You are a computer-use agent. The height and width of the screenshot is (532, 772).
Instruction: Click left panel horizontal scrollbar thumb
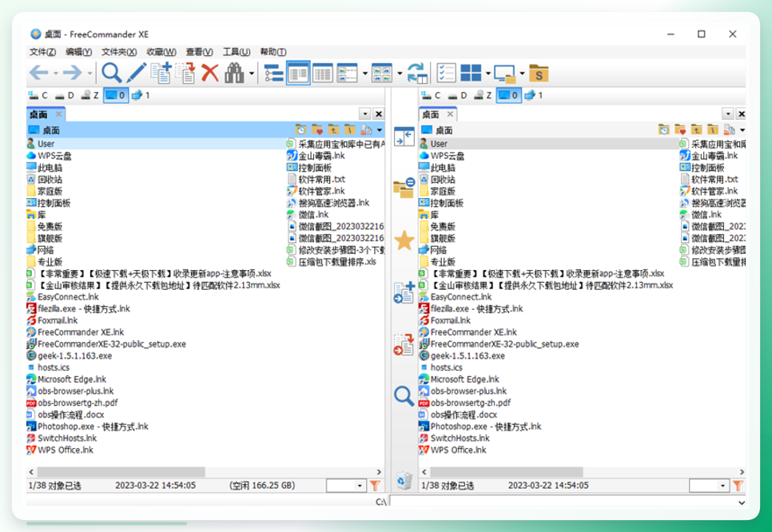121,472
